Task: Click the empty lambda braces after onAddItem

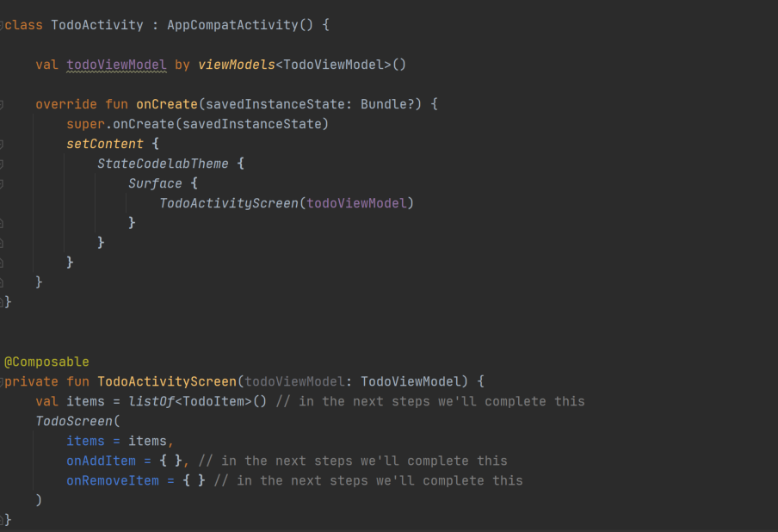Action: coord(170,461)
